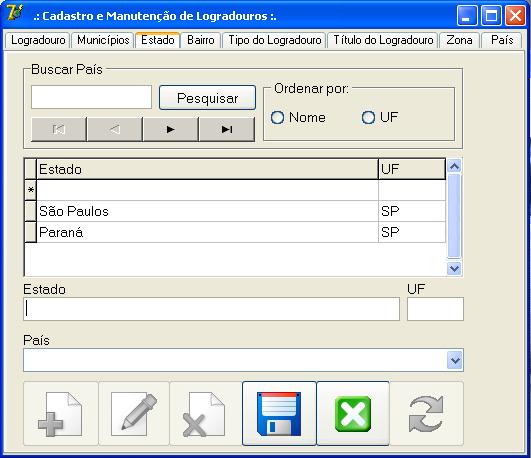
Task: Save the record with the floppy disk icon
Action: [x=279, y=413]
